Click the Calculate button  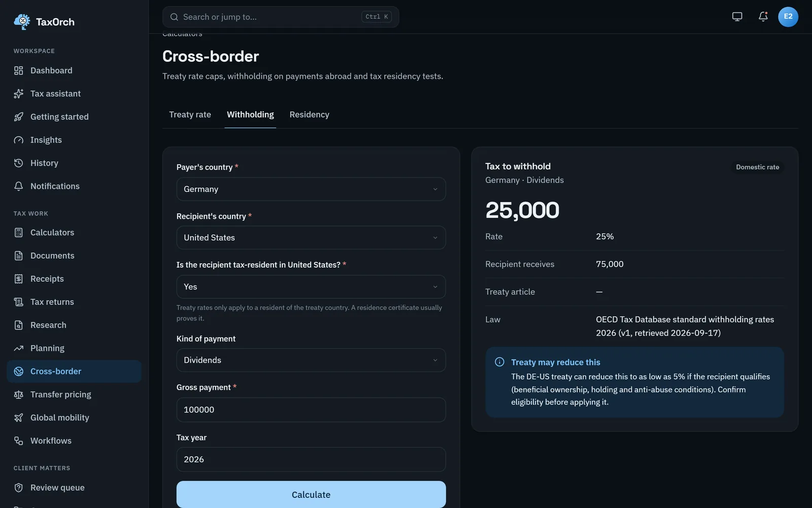coord(311,494)
